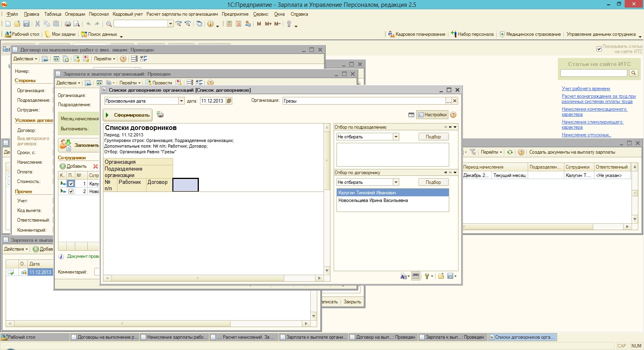The height and width of the screenshot is (350, 644).
Task: Click the help question mark beside Настройки
Action: point(453,115)
